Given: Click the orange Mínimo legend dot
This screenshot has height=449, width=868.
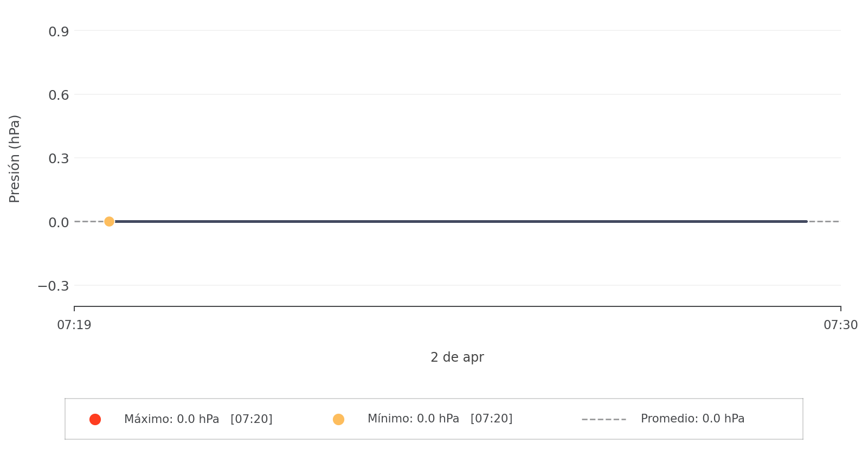Looking at the screenshot, I should (x=338, y=419).
